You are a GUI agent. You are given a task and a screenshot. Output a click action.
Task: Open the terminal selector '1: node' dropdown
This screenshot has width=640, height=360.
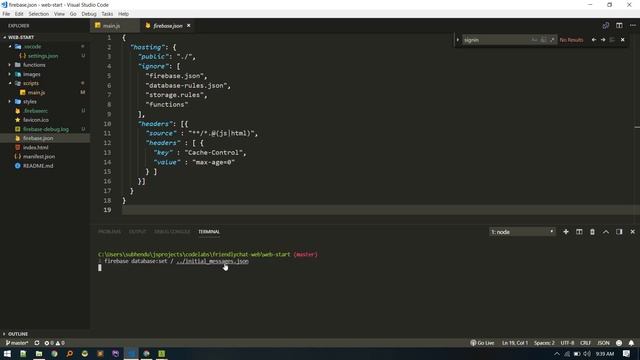[522, 232]
